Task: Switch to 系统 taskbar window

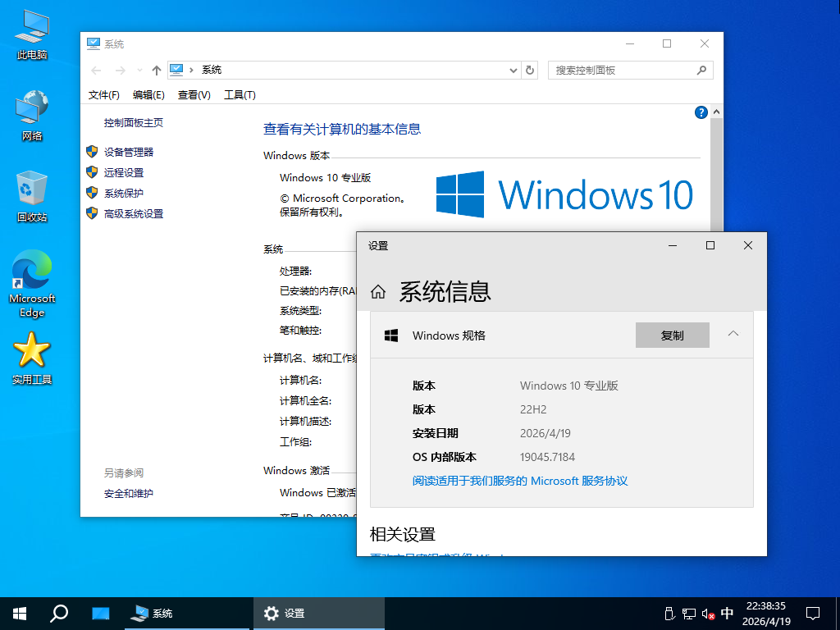Action: [187, 614]
